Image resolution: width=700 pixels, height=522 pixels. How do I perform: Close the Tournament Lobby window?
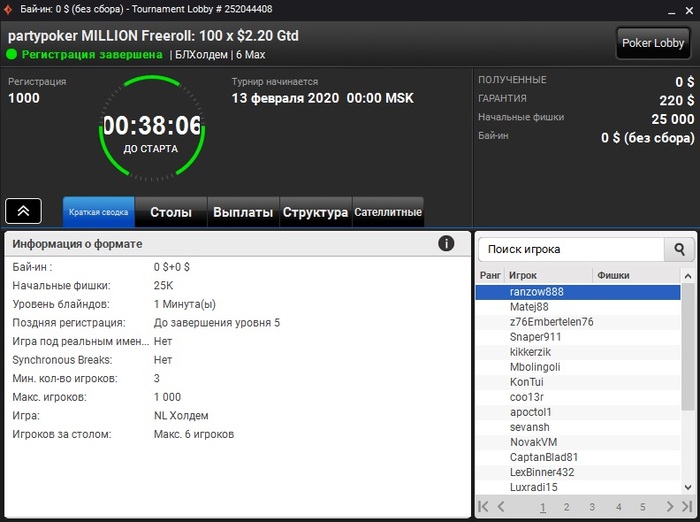tap(689, 11)
